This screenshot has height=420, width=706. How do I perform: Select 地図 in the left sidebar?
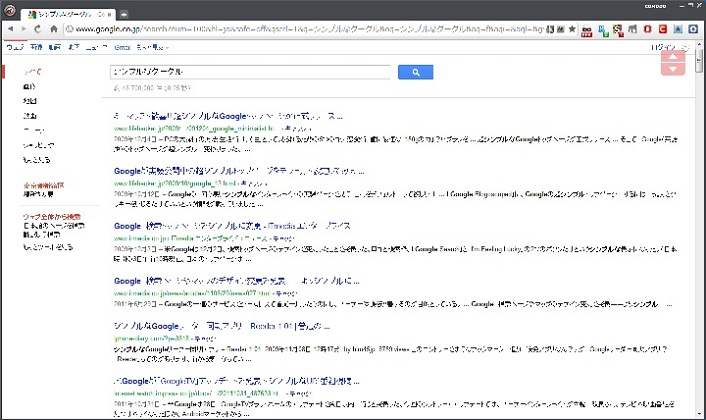(x=30, y=101)
